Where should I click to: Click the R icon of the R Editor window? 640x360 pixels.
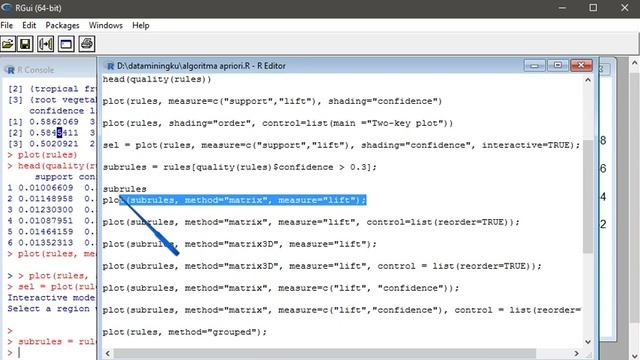click(109, 66)
